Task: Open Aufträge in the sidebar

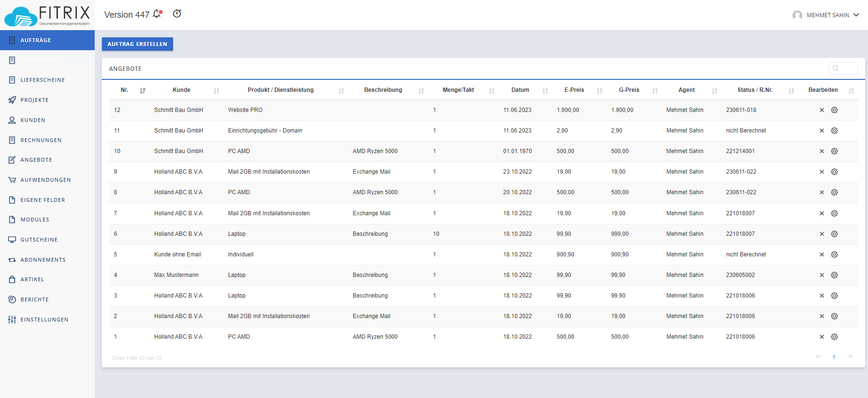Action: pyautogui.click(x=47, y=40)
